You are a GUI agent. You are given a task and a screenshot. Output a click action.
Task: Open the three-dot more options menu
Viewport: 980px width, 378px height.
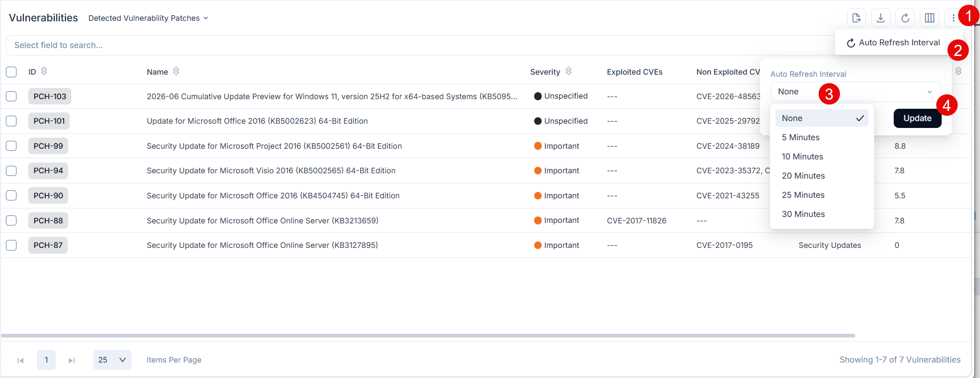953,18
